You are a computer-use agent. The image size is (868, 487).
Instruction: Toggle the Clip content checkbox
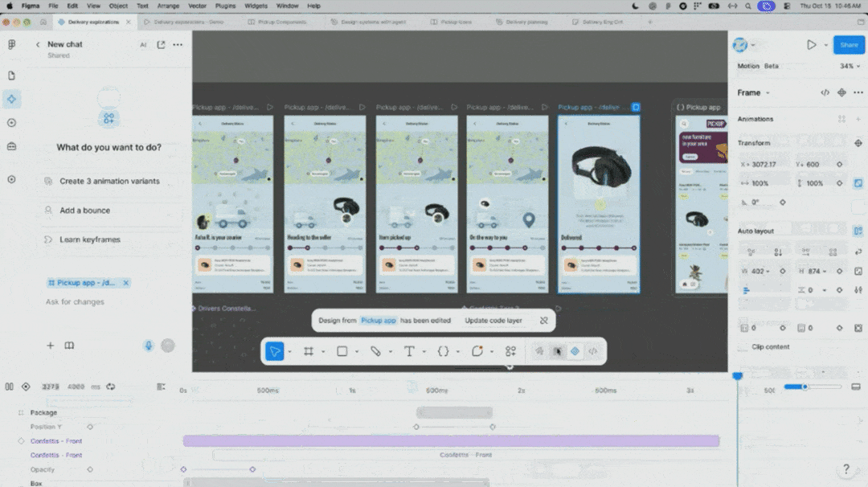pyautogui.click(x=743, y=346)
